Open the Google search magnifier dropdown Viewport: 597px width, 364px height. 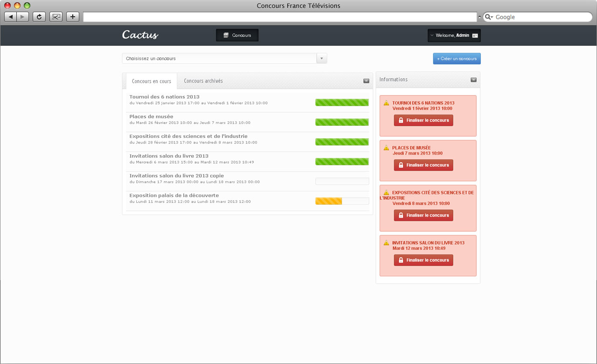tap(489, 17)
